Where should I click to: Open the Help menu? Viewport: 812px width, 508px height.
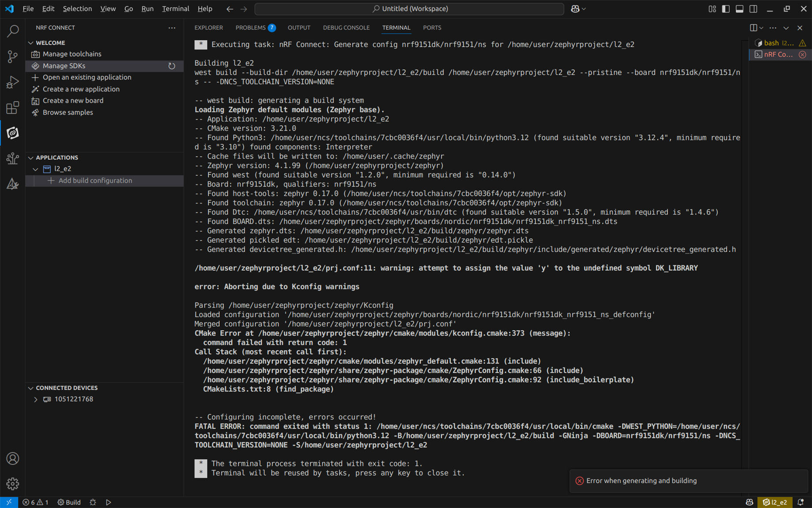[205, 9]
